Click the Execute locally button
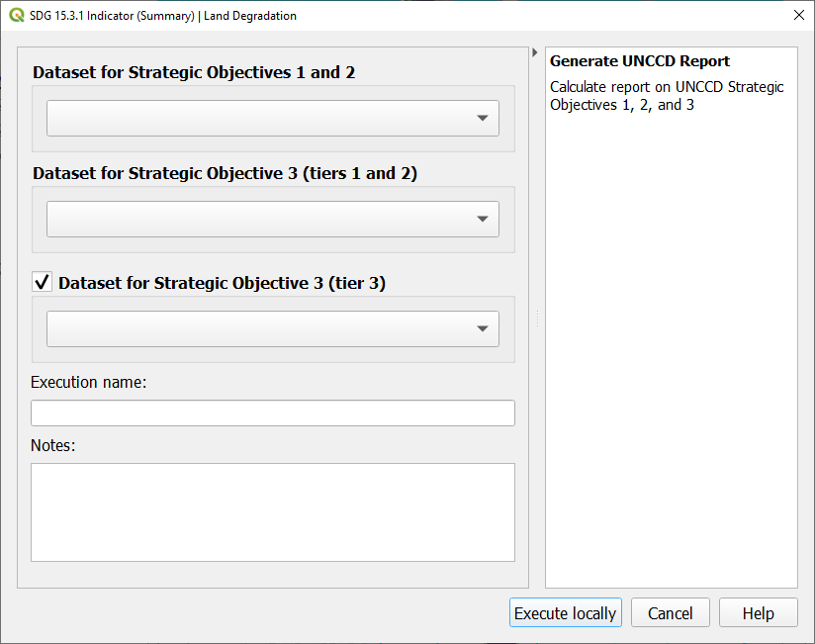This screenshot has width=815, height=644. (x=565, y=613)
